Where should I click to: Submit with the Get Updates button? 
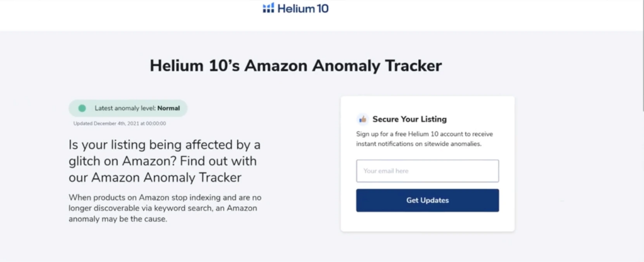(x=428, y=200)
